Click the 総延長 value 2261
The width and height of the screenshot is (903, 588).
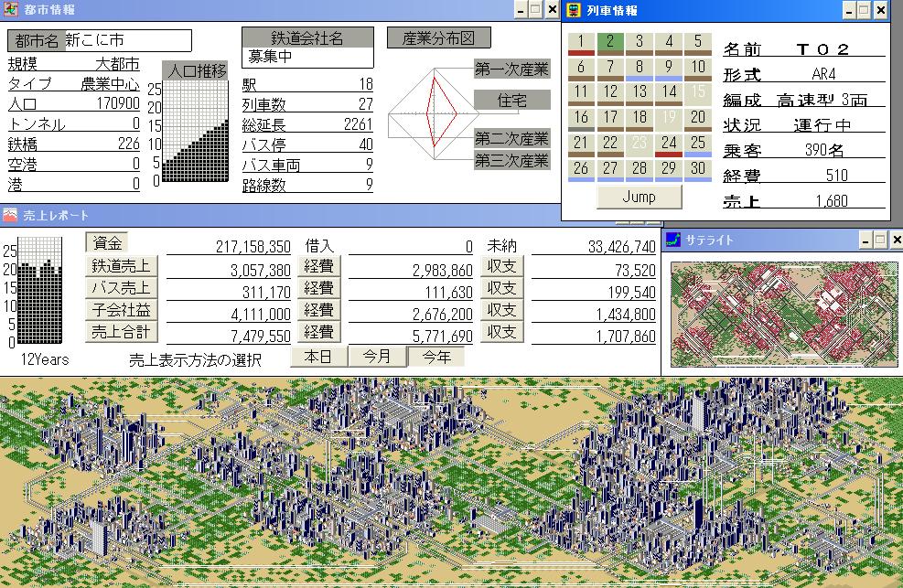(359, 124)
